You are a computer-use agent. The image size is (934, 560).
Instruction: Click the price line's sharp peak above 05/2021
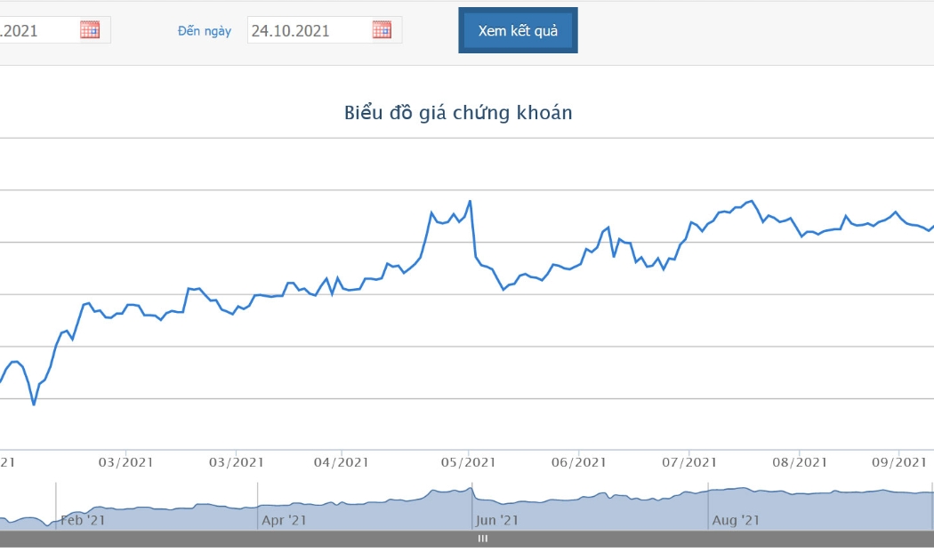point(470,202)
